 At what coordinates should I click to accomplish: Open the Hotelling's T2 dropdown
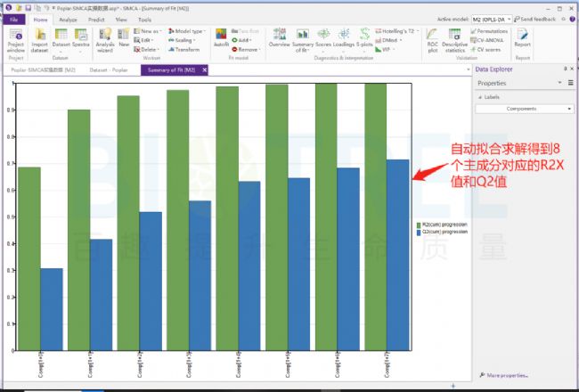[397, 31]
